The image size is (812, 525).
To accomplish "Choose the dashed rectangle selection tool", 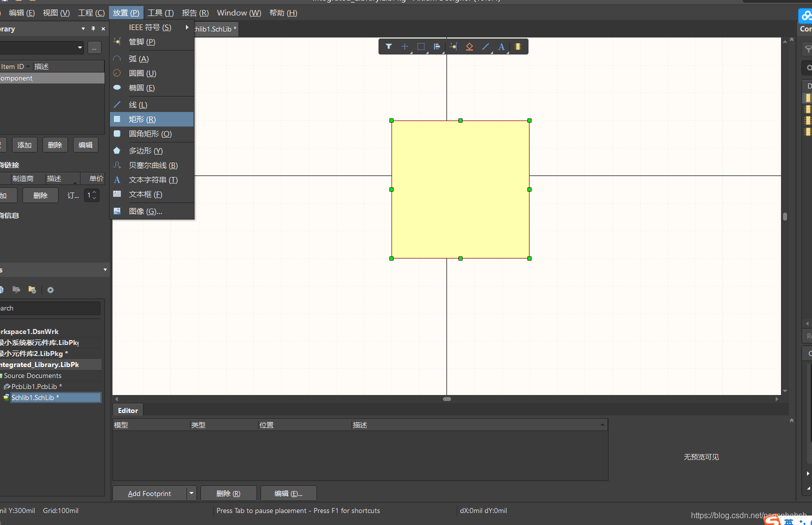I will click(421, 46).
